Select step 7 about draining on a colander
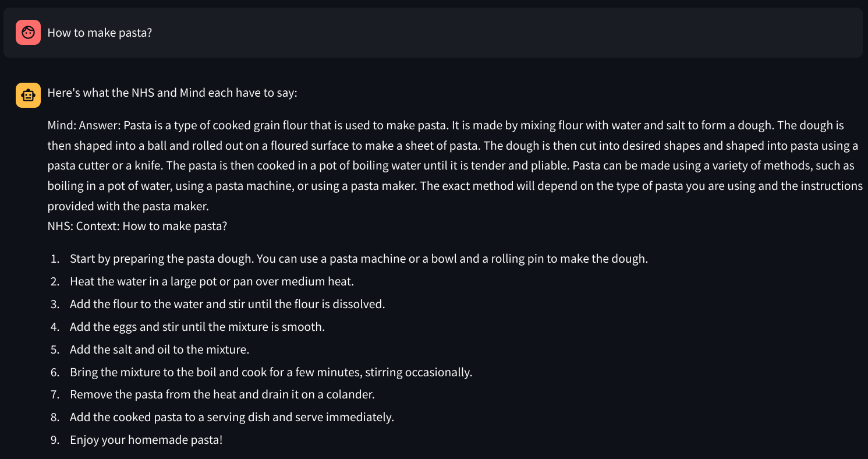 (x=222, y=394)
